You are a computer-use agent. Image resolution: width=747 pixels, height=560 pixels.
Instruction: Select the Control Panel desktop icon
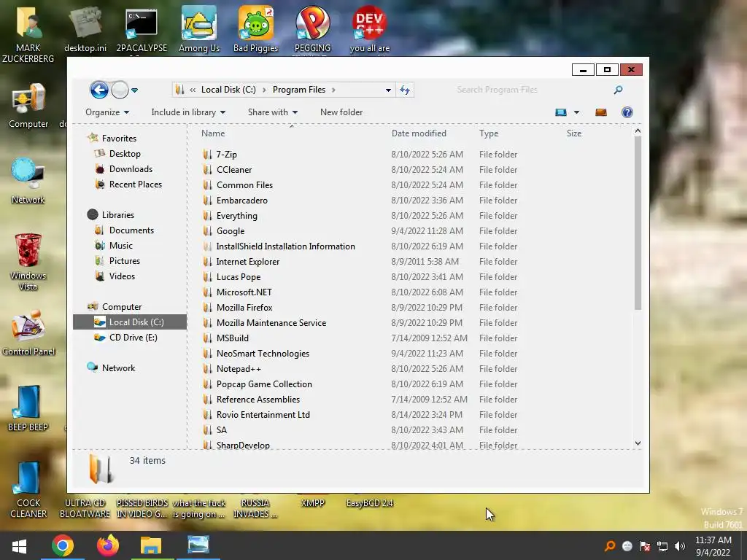click(x=28, y=332)
